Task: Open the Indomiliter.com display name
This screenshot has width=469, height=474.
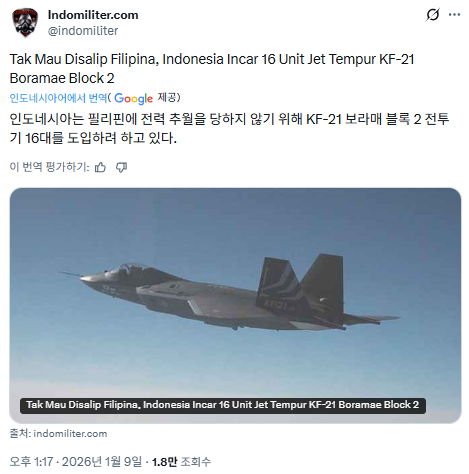Action: point(93,15)
